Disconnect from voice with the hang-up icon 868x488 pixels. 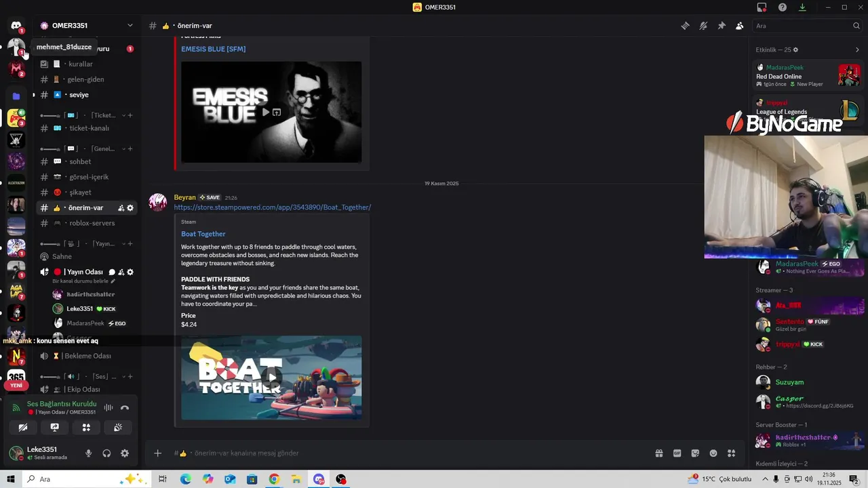(x=125, y=408)
